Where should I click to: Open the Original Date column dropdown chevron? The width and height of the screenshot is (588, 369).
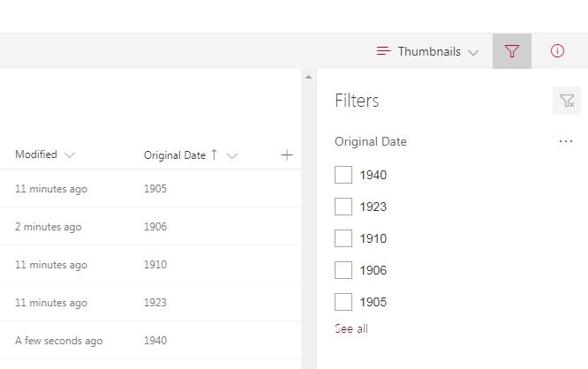point(232,155)
